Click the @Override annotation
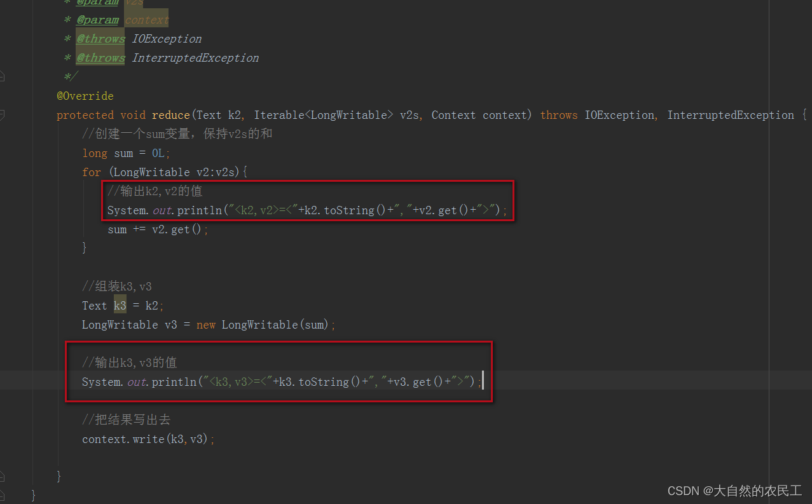 85,96
